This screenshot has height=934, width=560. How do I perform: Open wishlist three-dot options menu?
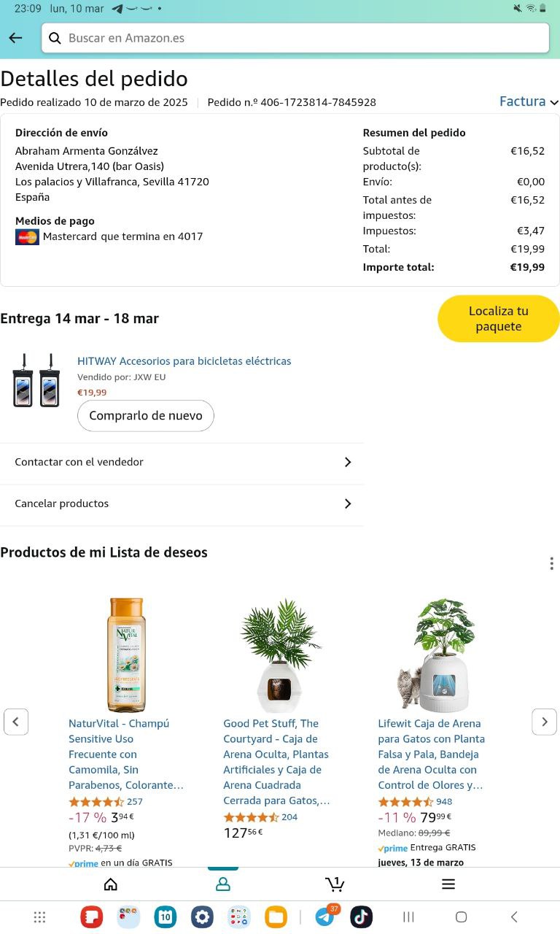pyautogui.click(x=551, y=563)
